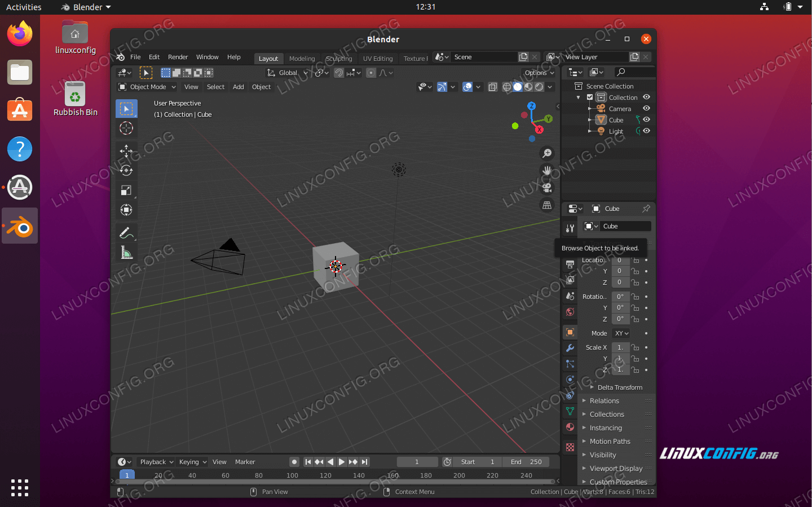Click the play animation button
Viewport: 812px width, 507px height.
(342, 462)
